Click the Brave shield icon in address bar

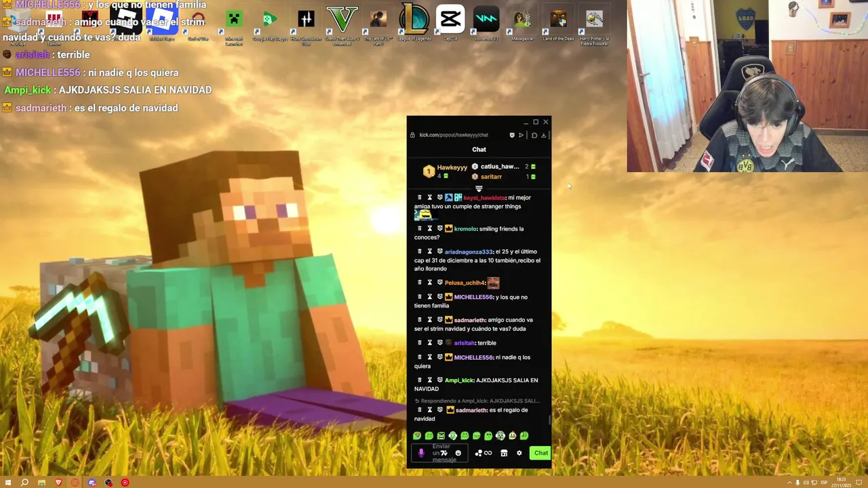512,135
